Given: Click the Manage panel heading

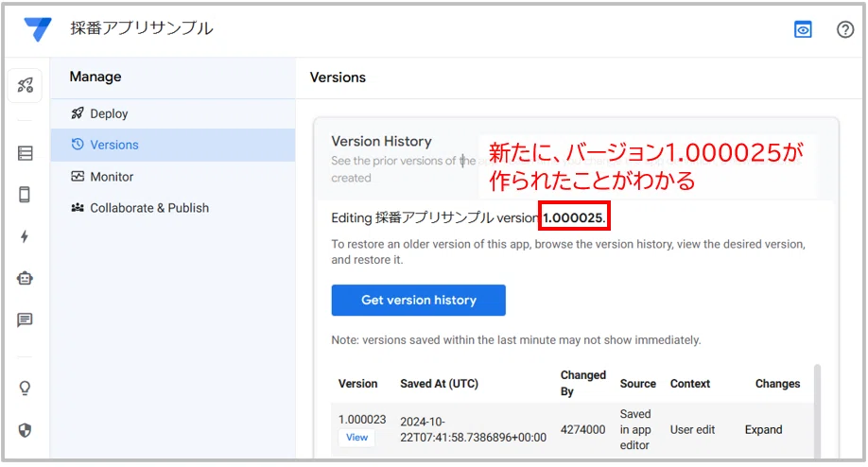Looking at the screenshot, I should tap(95, 77).
